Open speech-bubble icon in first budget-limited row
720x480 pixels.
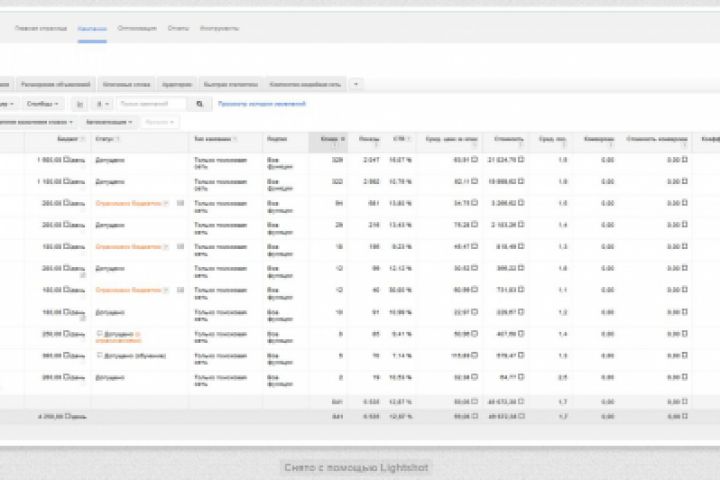tap(180, 203)
